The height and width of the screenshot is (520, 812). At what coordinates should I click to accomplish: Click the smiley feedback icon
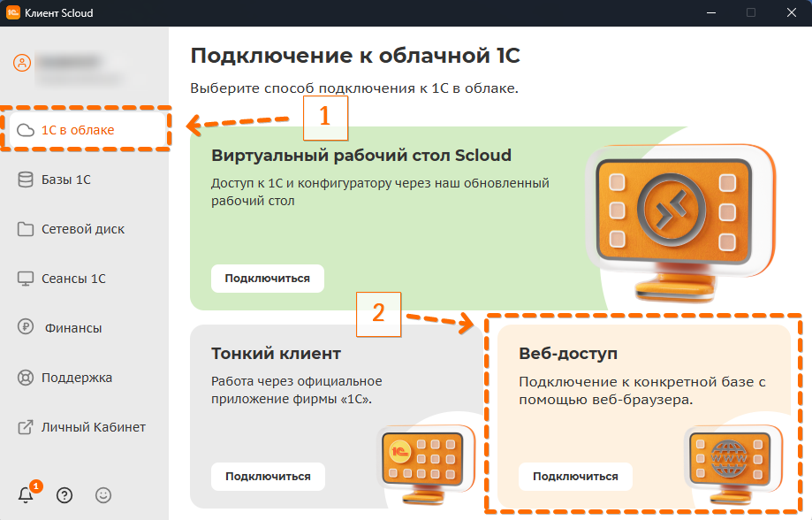point(103,495)
